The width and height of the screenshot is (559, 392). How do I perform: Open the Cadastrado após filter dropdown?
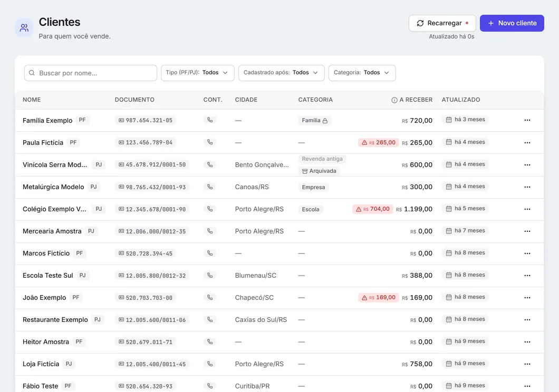281,73
